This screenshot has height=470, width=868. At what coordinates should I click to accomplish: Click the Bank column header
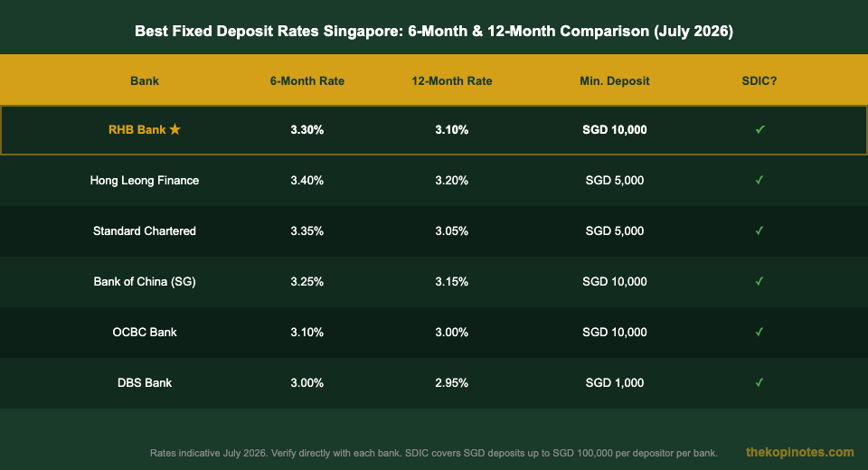(145, 80)
